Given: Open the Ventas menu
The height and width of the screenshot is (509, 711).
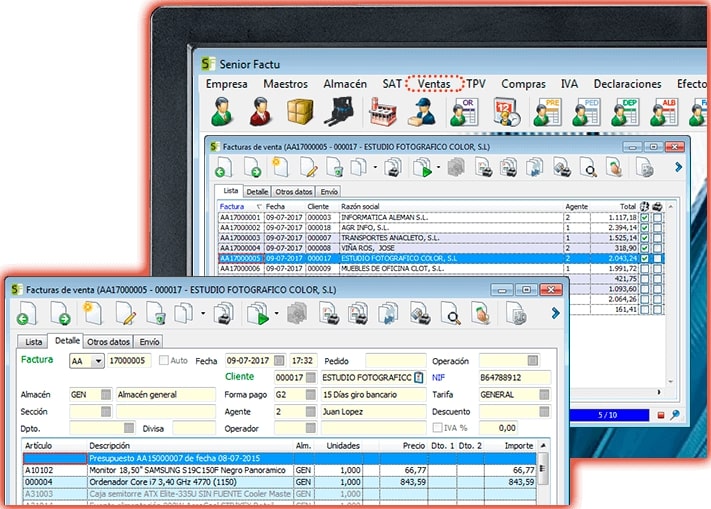Looking at the screenshot, I should [434, 84].
